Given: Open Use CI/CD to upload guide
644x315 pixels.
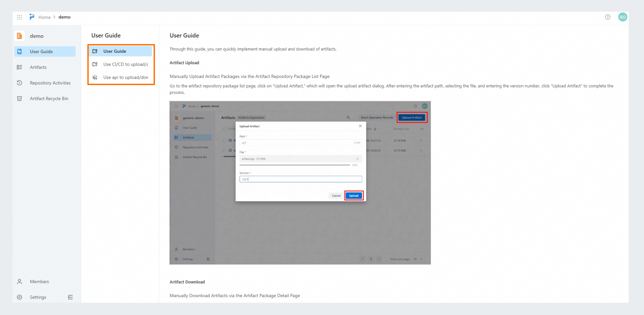Looking at the screenshot, I should pyautogui.click(x=125, y=64).
